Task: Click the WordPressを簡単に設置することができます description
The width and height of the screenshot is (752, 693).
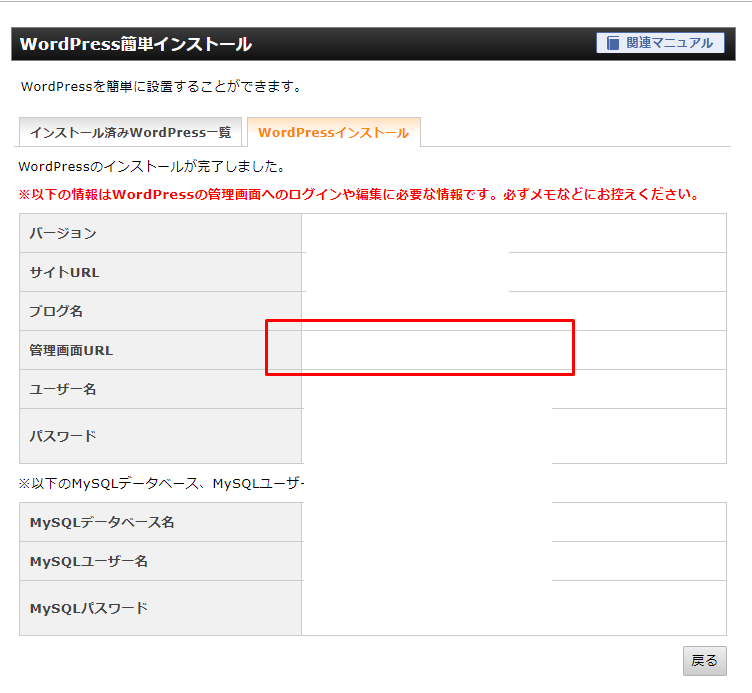Action: coord(162,87)
